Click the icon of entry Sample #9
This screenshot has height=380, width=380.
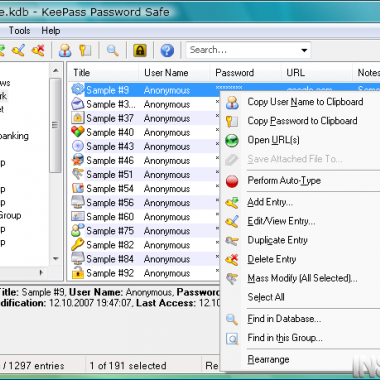(x=78, y=90)
